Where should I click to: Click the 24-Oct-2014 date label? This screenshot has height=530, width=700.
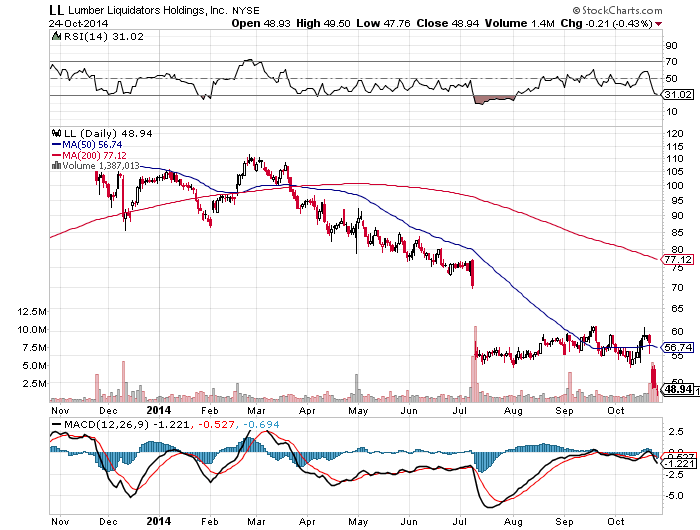click(x=79, y=23)
